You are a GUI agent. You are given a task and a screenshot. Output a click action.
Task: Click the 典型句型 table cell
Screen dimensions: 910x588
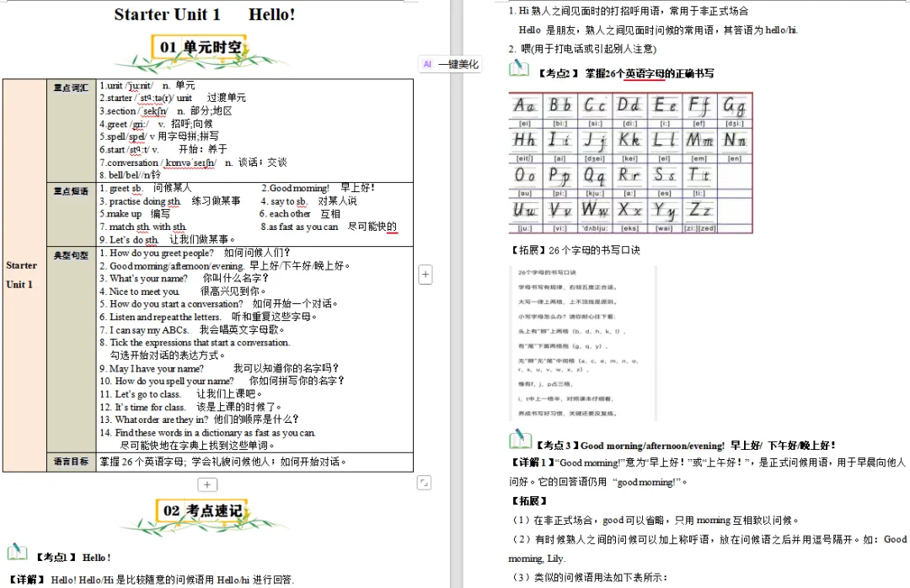[x=72, y=350]
